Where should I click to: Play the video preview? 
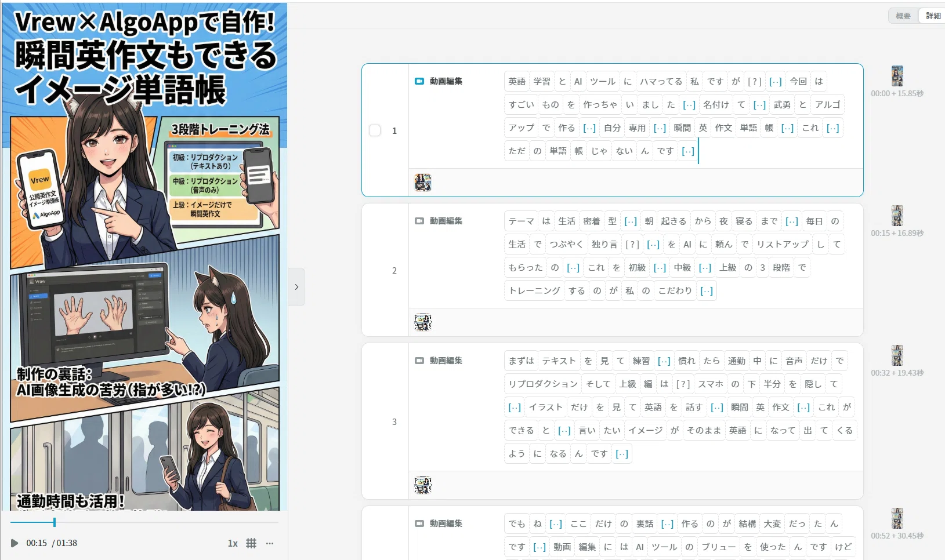click(x=15, y=543)
